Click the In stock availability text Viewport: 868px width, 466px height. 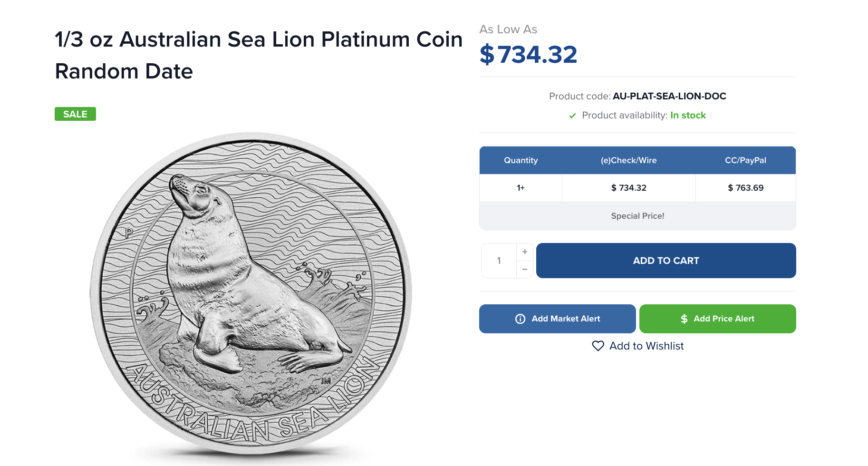click(x=688, y=116)
